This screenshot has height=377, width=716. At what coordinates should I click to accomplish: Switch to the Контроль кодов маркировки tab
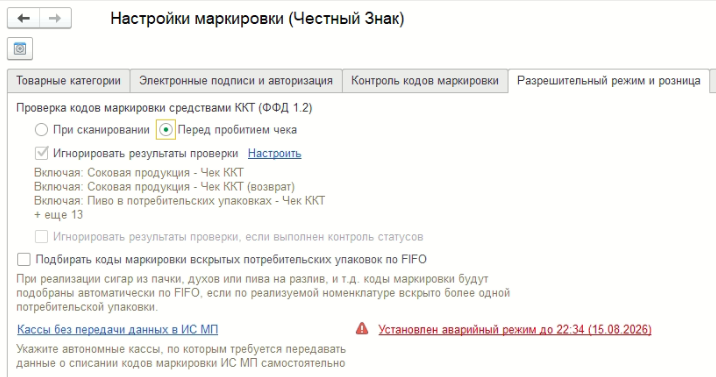click(425, 81)
